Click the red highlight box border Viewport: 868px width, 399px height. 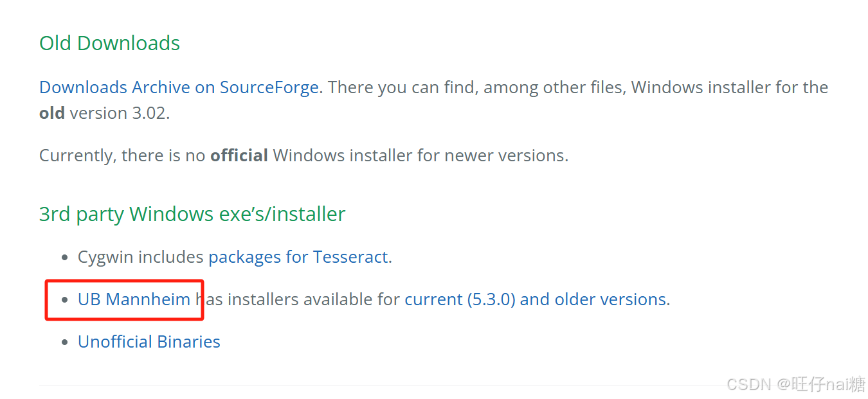click(124, 281)
